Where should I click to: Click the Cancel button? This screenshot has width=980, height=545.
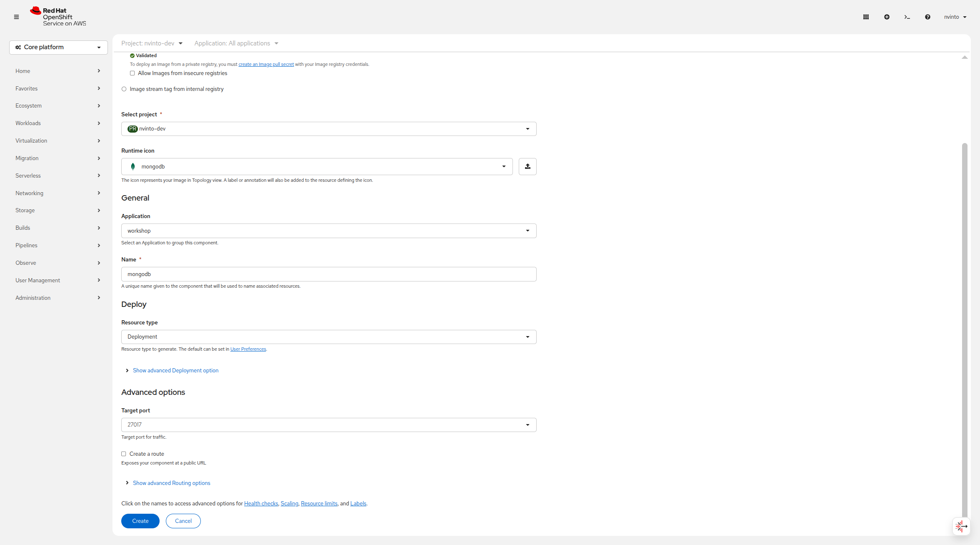click(x=183, y=521)
